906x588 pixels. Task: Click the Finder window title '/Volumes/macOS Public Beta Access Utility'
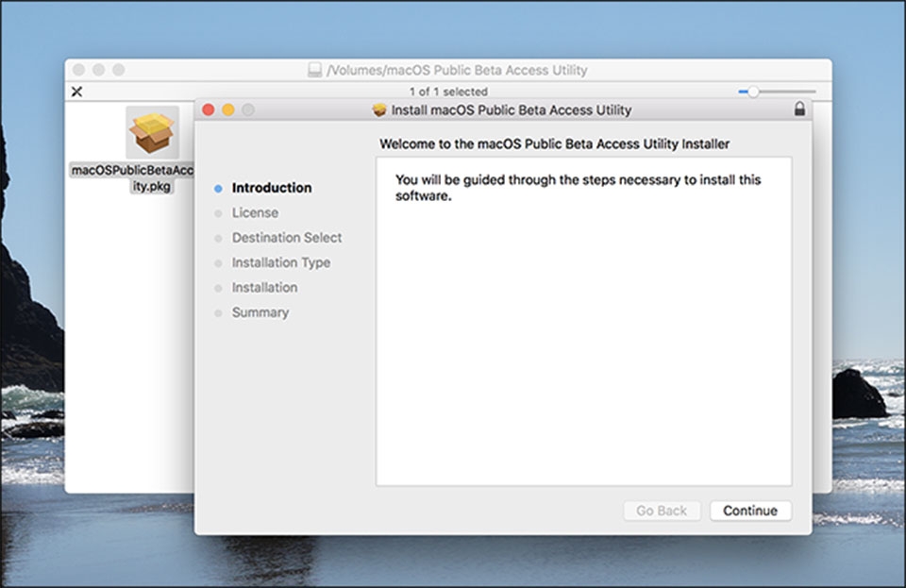tap(457, 70)
